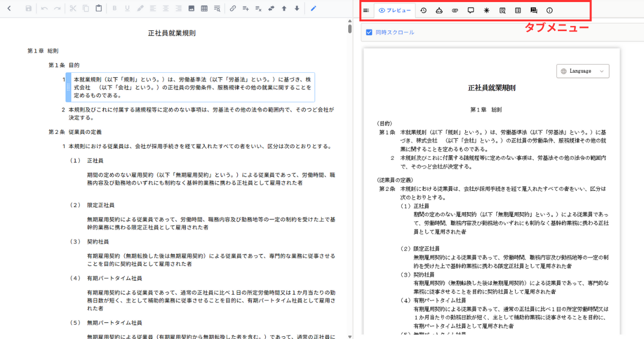Open the AI robot assistant tab

(x=439, y=11)
